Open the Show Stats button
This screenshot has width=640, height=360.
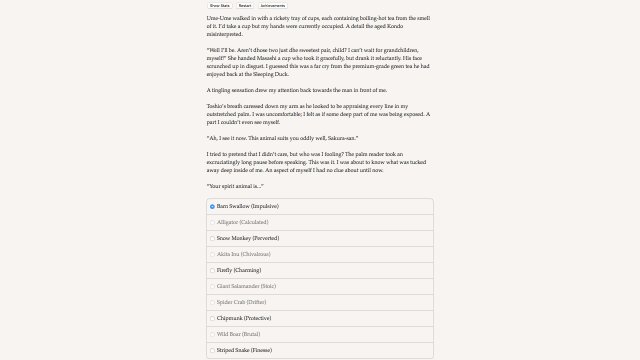click(220, 6)
